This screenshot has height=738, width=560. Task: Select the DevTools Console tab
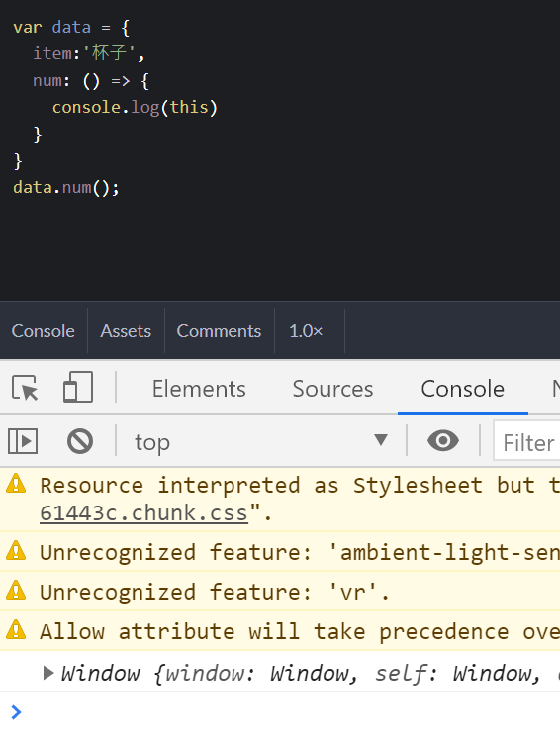coord(463,389)
